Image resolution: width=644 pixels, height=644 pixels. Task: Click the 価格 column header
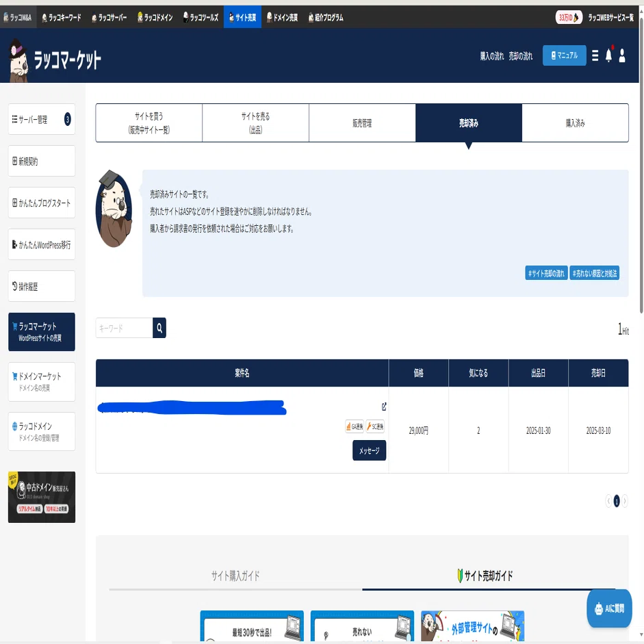tap(419, 373)
